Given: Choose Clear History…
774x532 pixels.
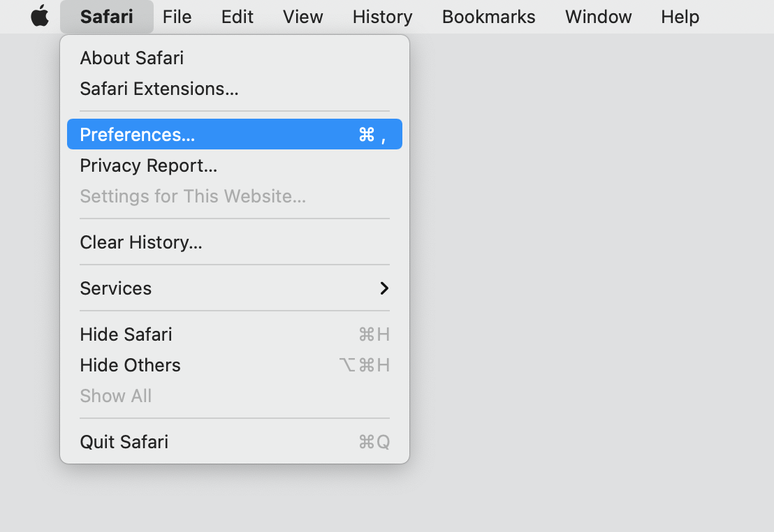Looking at the screenshot, I should coord(235,242).
